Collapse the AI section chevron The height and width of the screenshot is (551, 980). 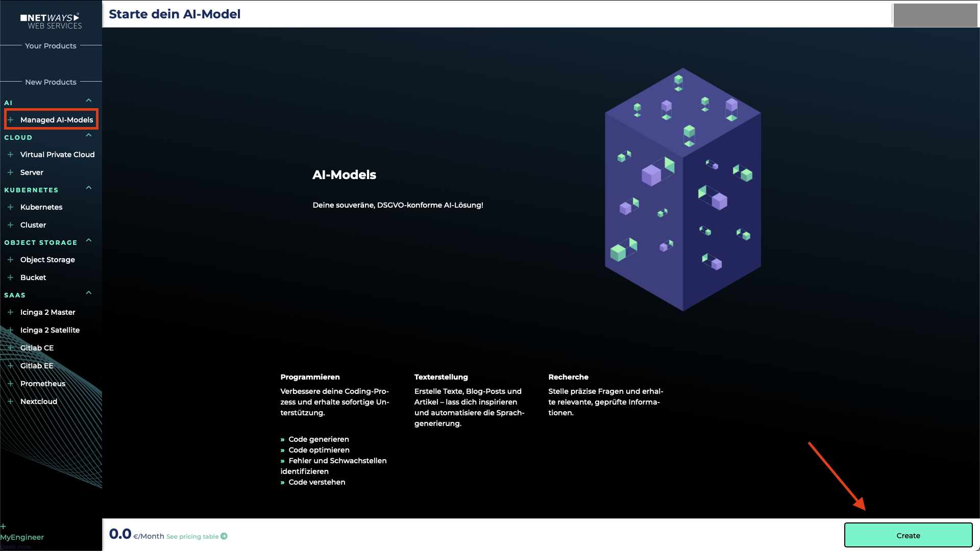[88, 101]
